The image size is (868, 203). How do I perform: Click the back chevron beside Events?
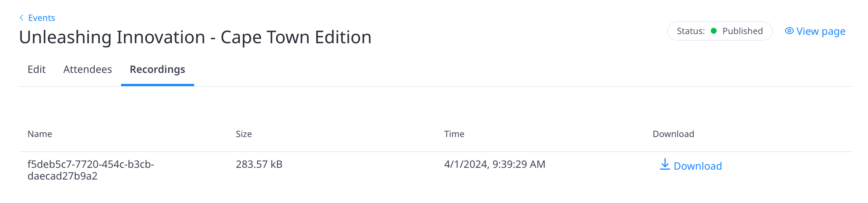pyautogui.click(x=22, y=18)
